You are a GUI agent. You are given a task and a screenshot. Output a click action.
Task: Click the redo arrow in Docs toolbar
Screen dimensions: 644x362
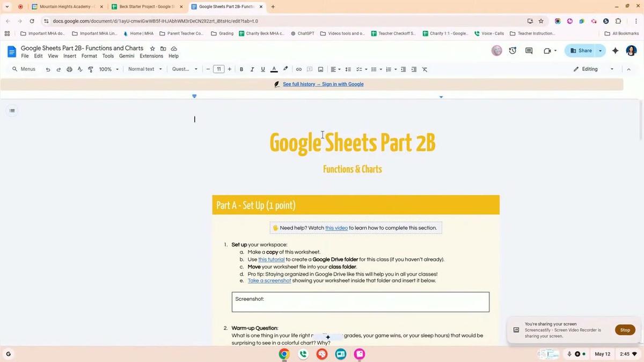[x=58, y=69]
